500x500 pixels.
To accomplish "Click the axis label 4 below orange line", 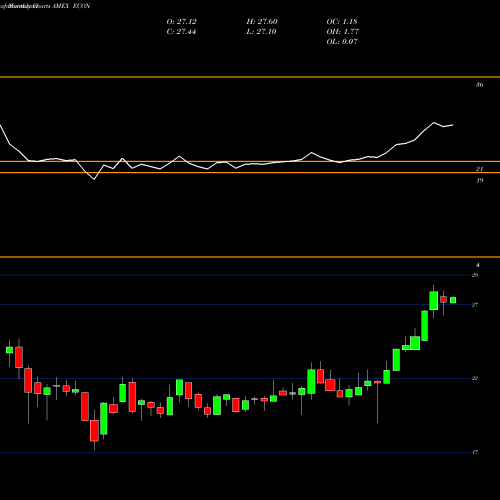I will click(478, 265).
